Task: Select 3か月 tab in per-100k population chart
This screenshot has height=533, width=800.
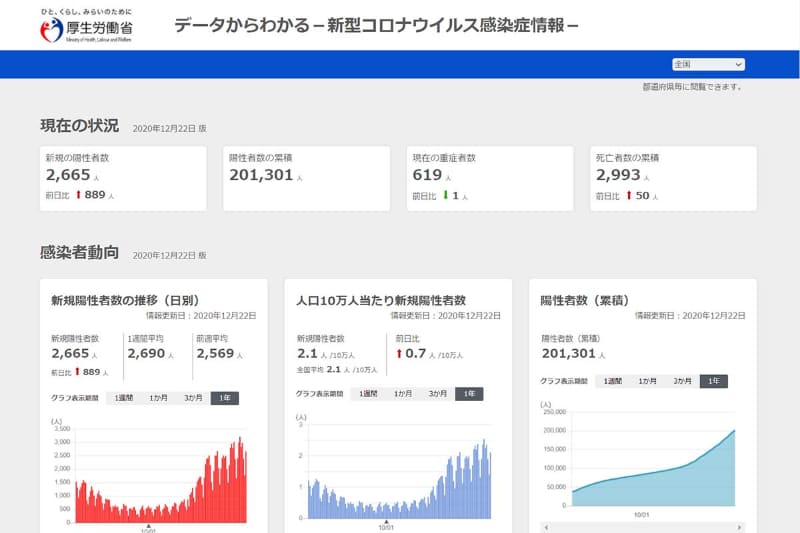Action: (x=437, y=394)
